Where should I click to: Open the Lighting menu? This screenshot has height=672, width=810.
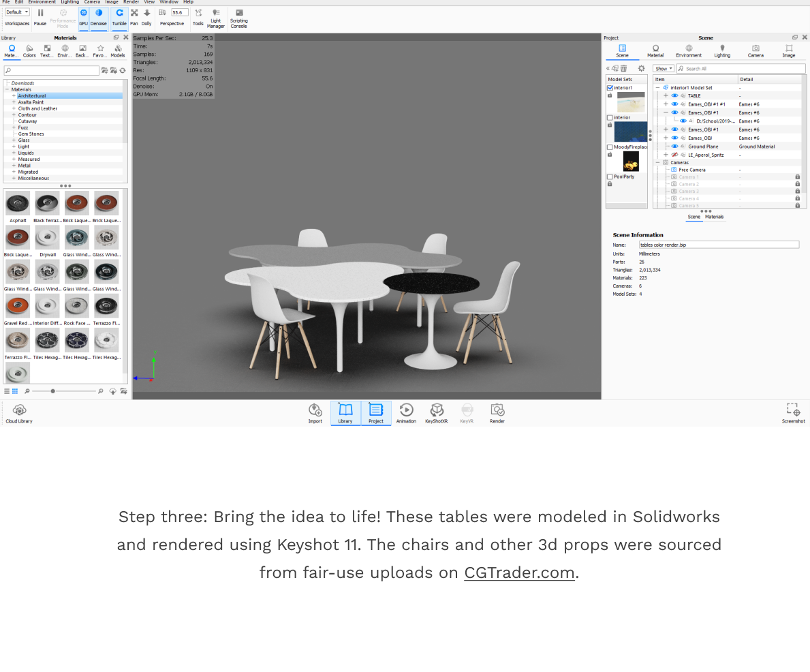tap(69, 2)
